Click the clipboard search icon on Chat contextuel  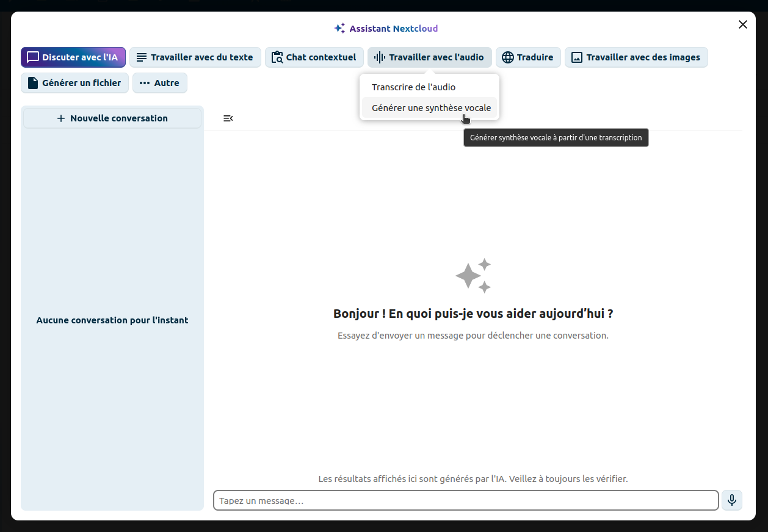pyautogui.click(x=277, y=57)
